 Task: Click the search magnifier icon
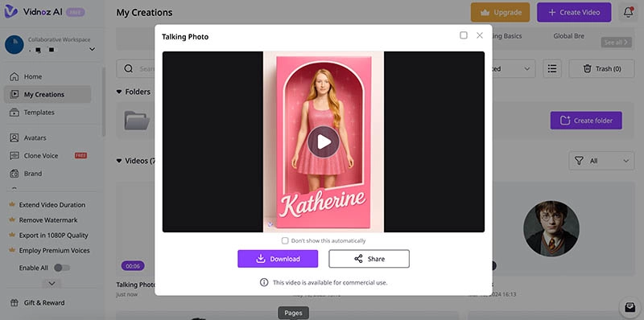129,68
